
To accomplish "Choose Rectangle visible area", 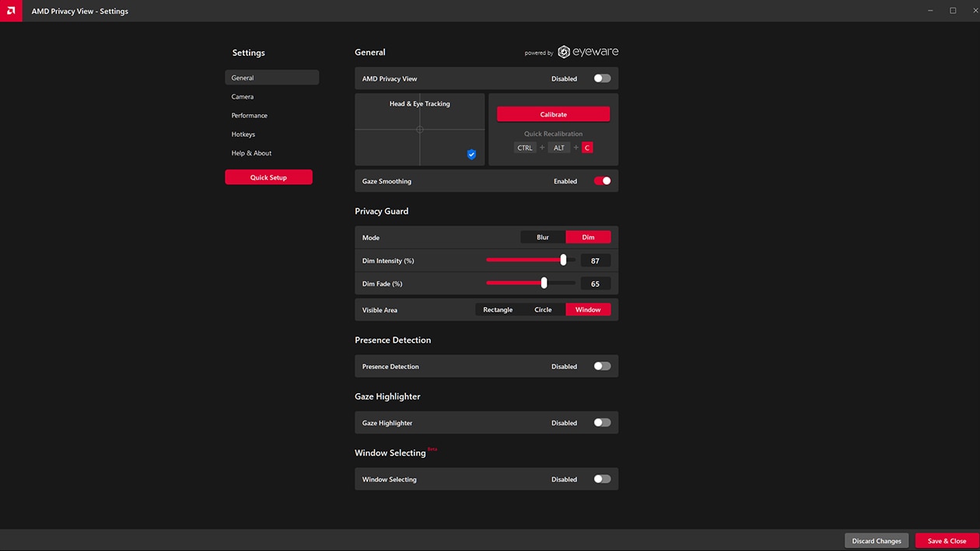I will click(x=498, y=309).
